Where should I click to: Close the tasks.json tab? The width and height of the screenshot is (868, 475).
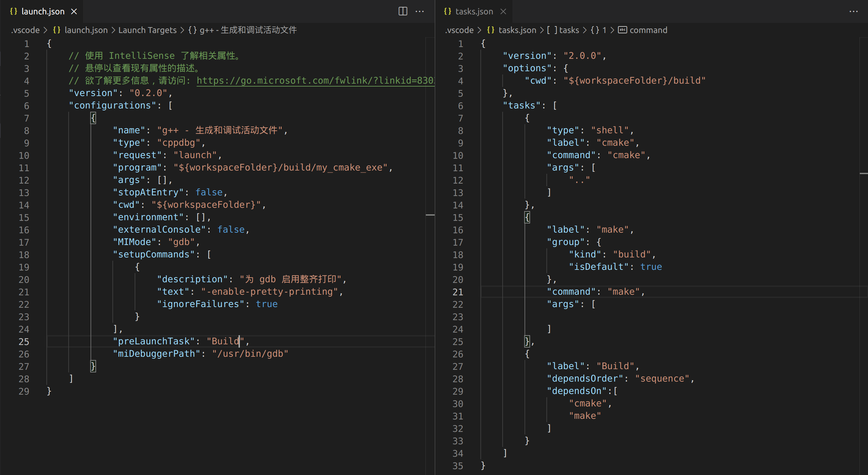click(503, 11)
